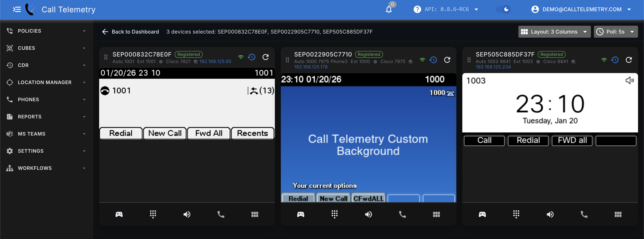Refresh the SEP0022905C7710 screen

[x=447, y=60]
